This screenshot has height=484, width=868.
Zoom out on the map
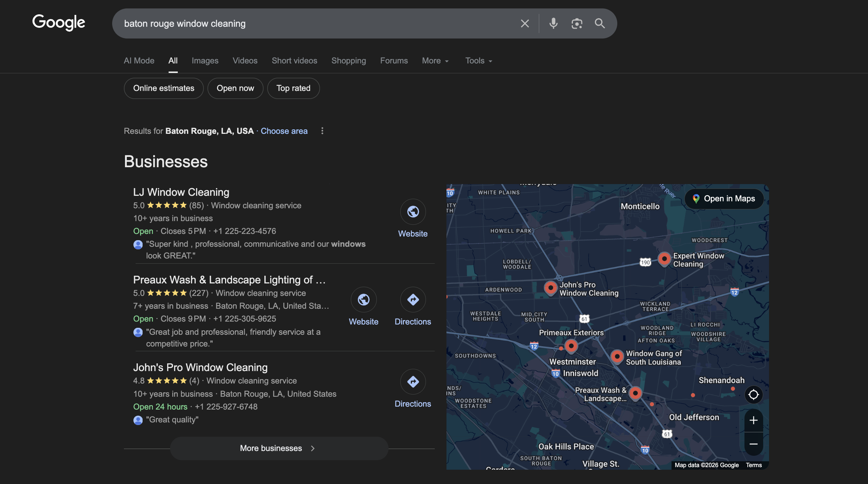point(753,444)
